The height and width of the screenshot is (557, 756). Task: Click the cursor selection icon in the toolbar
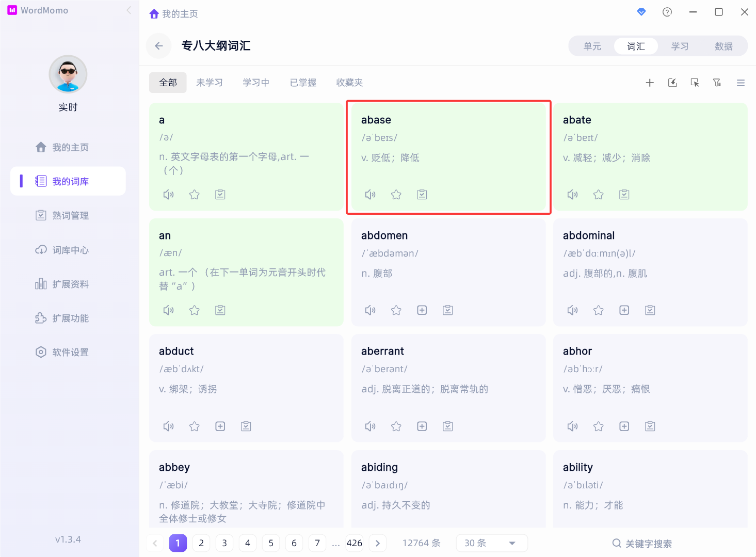[x=695, y=83]
